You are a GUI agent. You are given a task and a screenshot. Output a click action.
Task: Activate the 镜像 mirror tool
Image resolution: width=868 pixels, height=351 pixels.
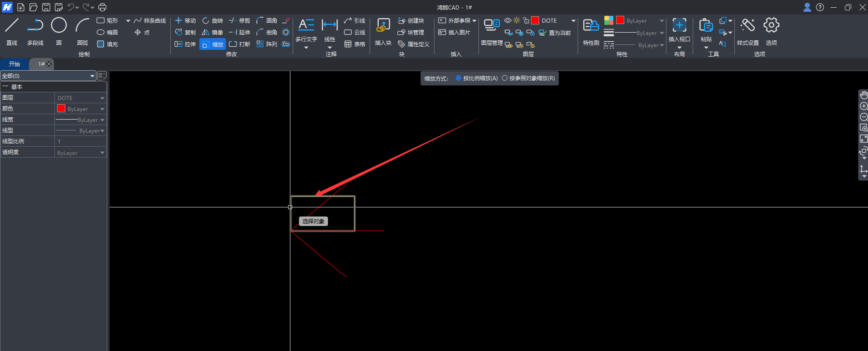click(x=212, y=33)
